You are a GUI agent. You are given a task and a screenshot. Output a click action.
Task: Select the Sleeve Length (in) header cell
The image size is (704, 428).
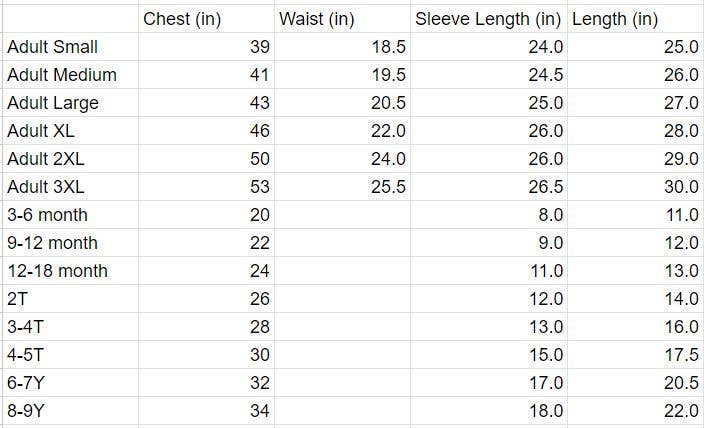pos(488,19)
